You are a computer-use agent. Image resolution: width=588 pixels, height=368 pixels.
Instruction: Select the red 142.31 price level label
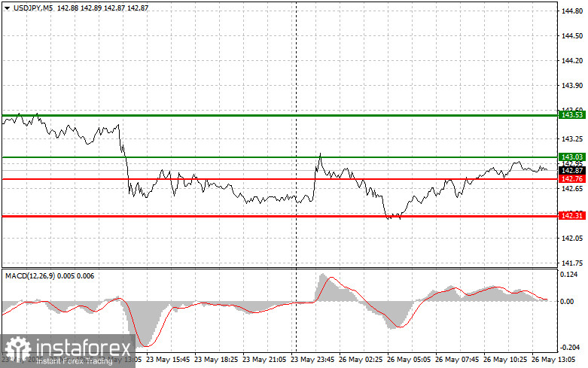pyautogui.click(x=572, y=215)
